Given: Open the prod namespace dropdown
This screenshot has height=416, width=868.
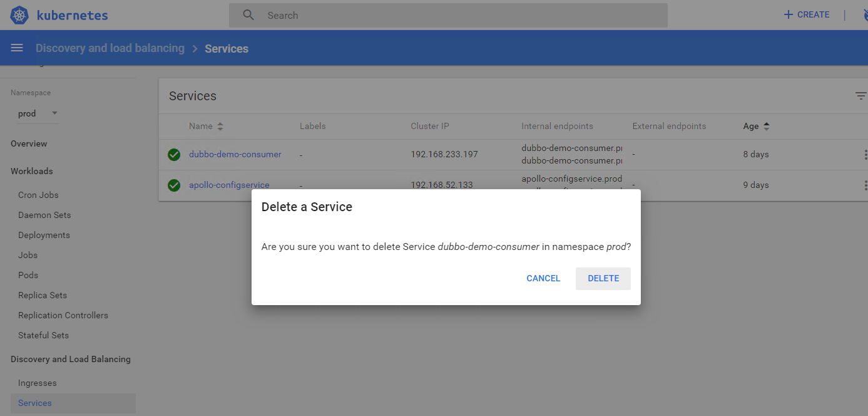Looking at the screenshot, I should [x=38, y=113].
